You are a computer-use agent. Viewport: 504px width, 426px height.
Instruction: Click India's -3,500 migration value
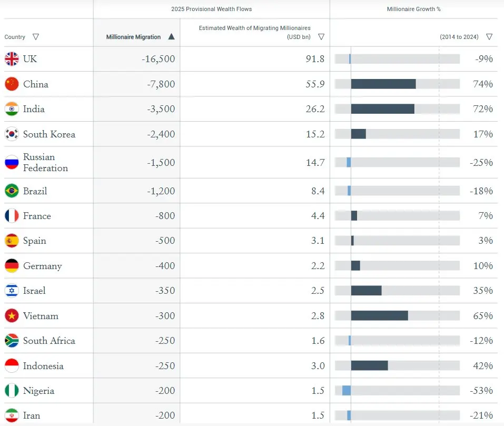(x=161, y=109)
